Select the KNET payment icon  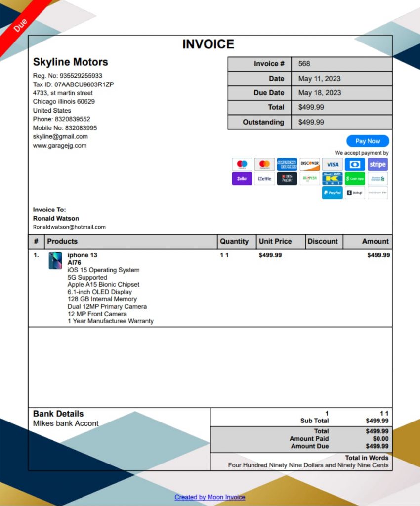point(332,178)
